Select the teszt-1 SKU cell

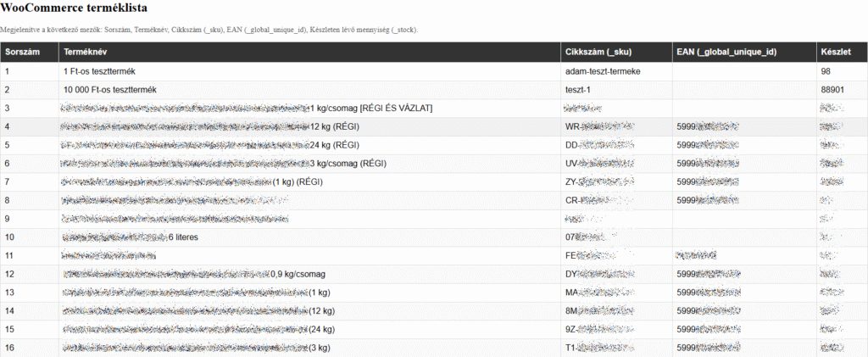coord(578,90)
